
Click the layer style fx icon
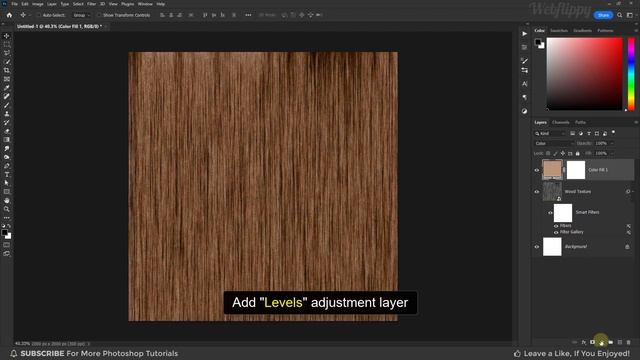[x=584, y=342]
